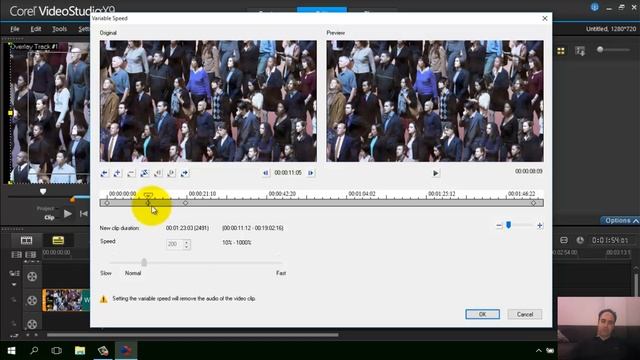Click the Original video preview
This screenshot has height=360, width=640.
click(208, 101)
